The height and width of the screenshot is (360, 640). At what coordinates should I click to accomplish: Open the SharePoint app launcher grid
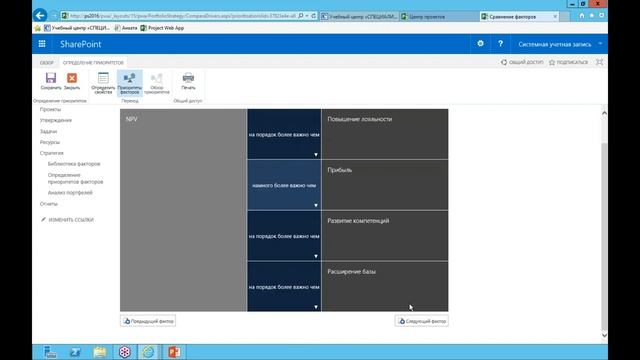point(42,44)
